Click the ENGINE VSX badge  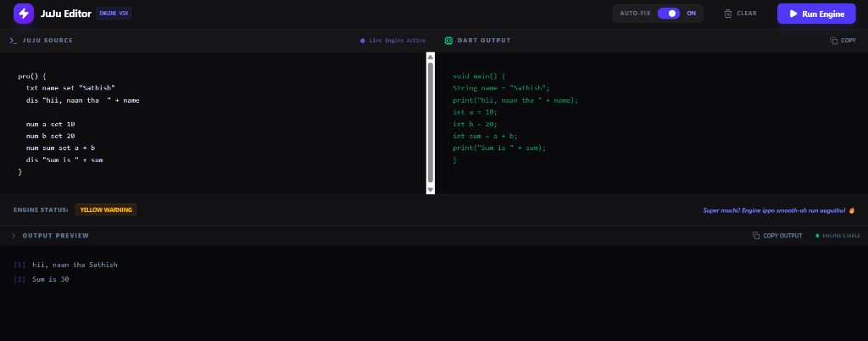[114, 14]
